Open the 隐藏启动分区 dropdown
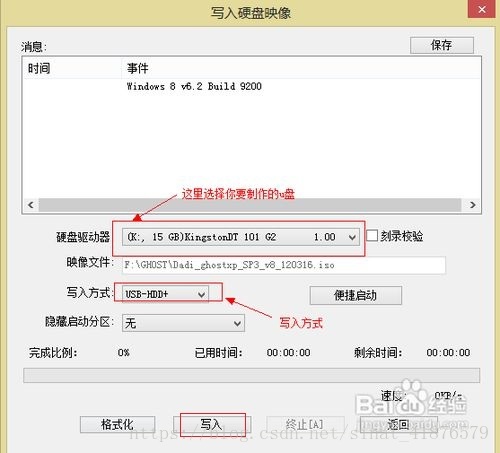 [x=183, y=323]
